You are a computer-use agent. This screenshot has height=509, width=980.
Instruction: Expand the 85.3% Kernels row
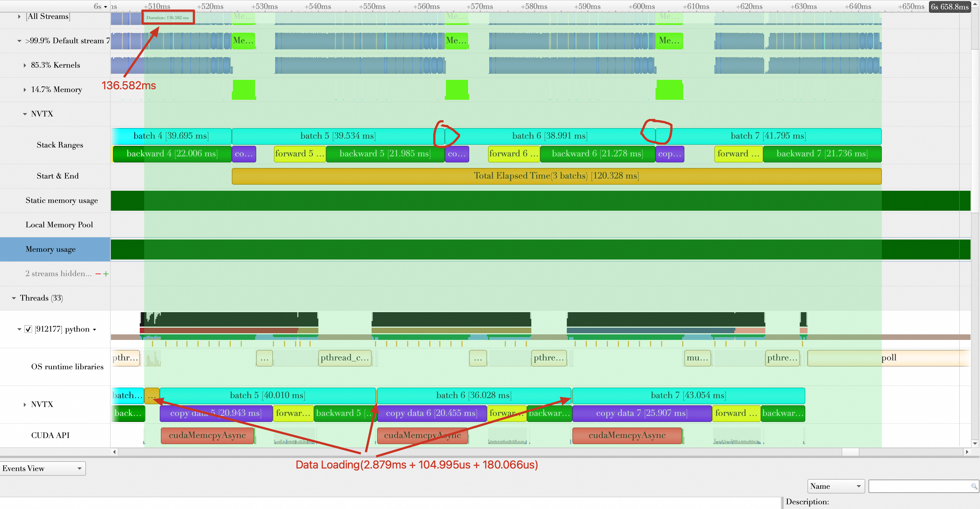coord(25,65)
